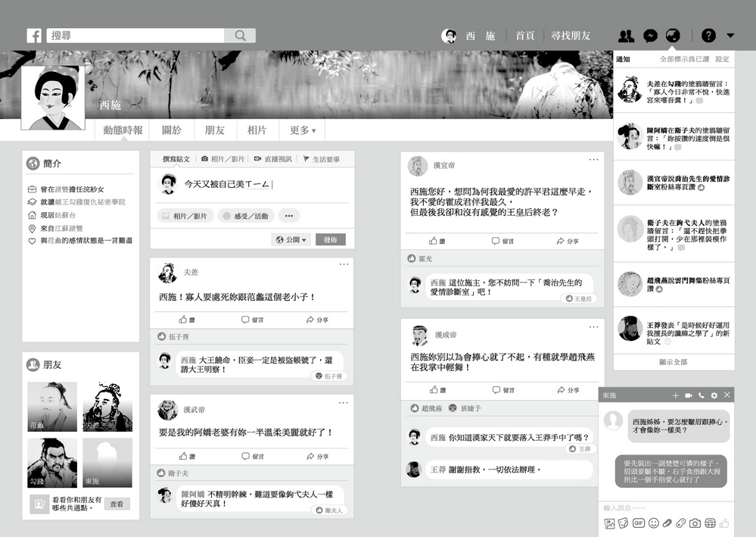Image resolution: width=756 pixels, height=537 pixels.
Task: Like 漢武帝's post
Action: [187, 456]
